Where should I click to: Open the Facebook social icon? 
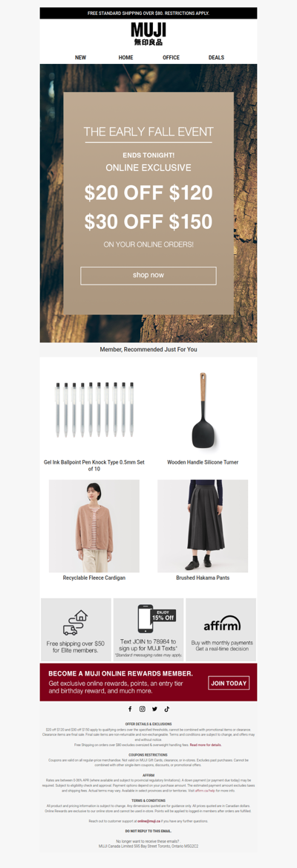click(x=130, y=709)
